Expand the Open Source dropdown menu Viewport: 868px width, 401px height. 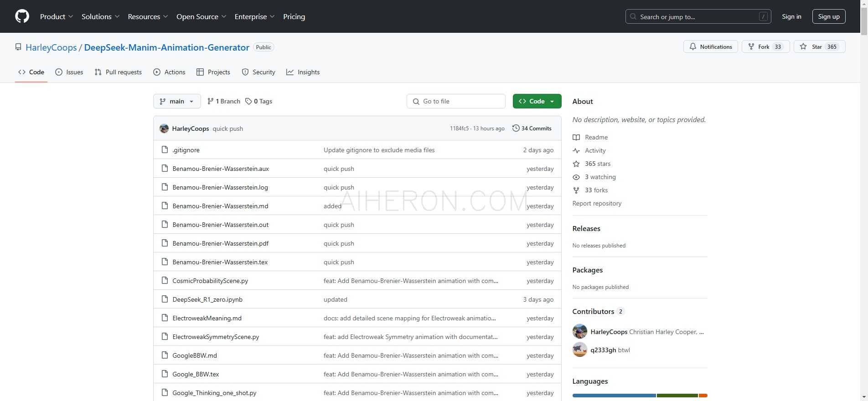point(201,16)
